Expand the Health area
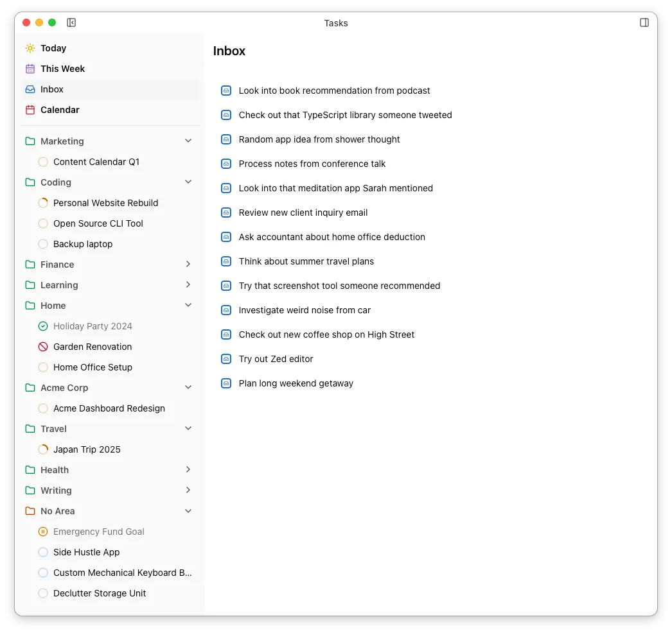This screenshot has height=633, width=672. coord(188,469)
